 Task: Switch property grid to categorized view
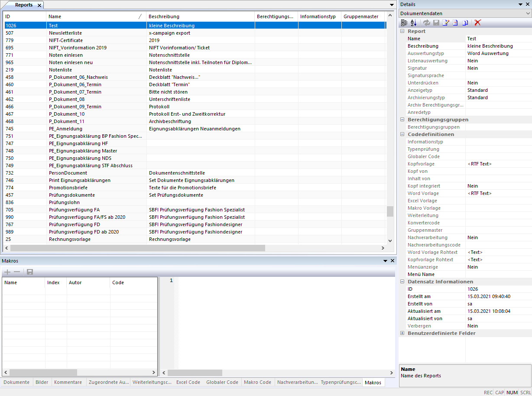pyautogui.click(x=404, y=23)
